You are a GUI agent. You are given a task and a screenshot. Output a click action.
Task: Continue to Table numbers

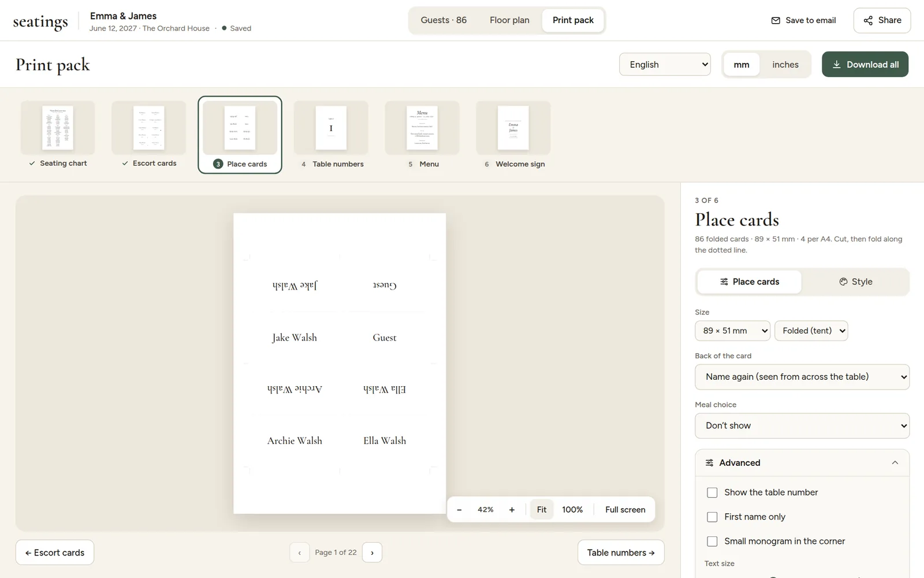pos(621,553)
